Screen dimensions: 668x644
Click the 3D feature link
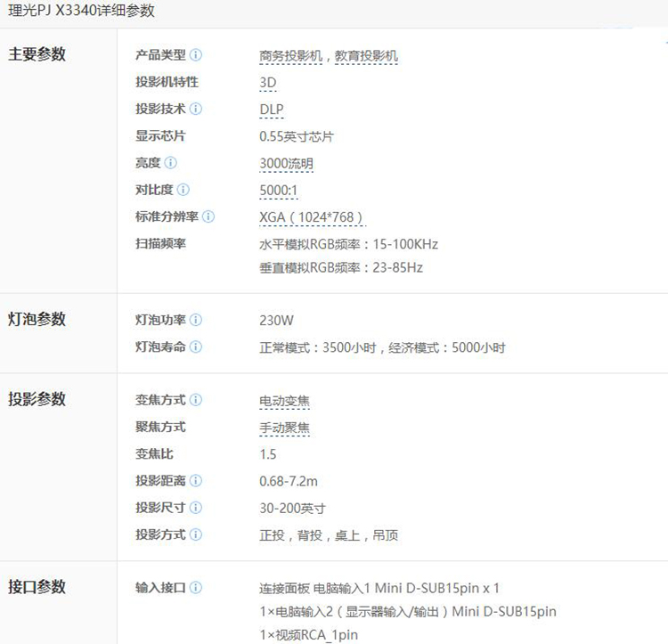(267, 83)
